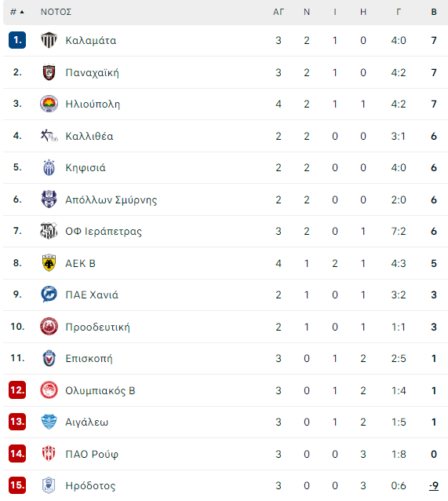Open the Ηλιούπολη team emblem
The width and height of the screenshot is (448, 501).
(49, 104)
